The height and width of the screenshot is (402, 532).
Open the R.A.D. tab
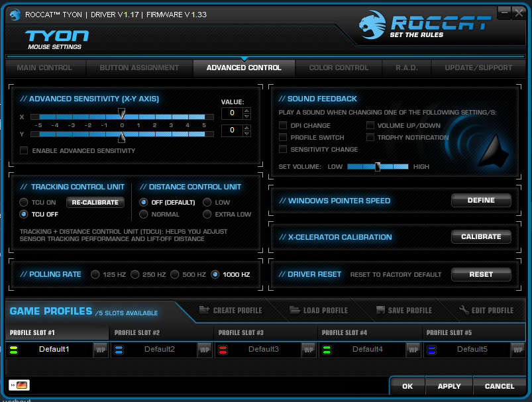pyautogui.click(x=407, y=68)
